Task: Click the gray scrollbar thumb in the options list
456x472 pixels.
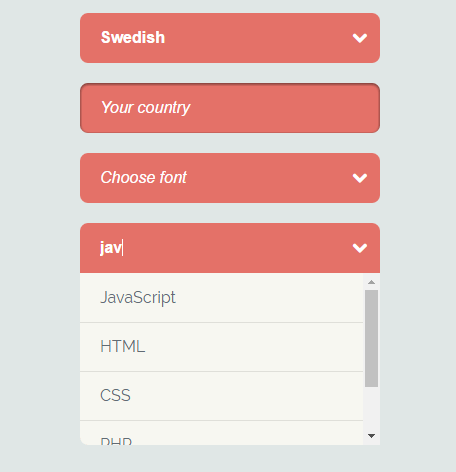Action: coord(371,338)
